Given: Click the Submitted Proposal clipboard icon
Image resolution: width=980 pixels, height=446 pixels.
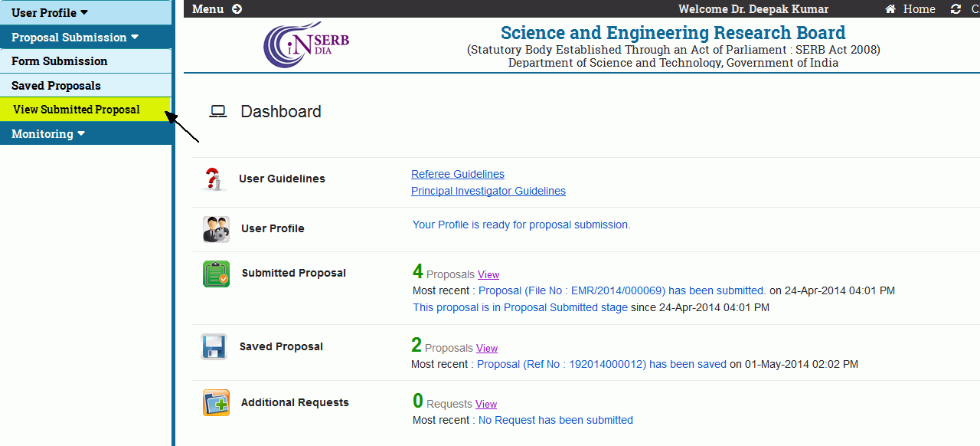Looking at the screenshot, I should [x=216, y=274].
